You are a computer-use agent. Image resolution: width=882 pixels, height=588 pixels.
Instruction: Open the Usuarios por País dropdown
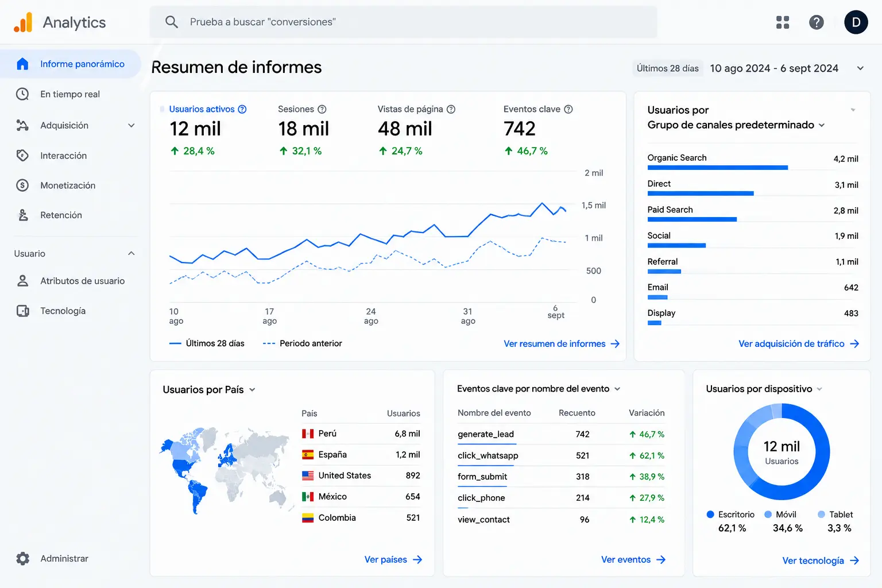tap(252, 390)
